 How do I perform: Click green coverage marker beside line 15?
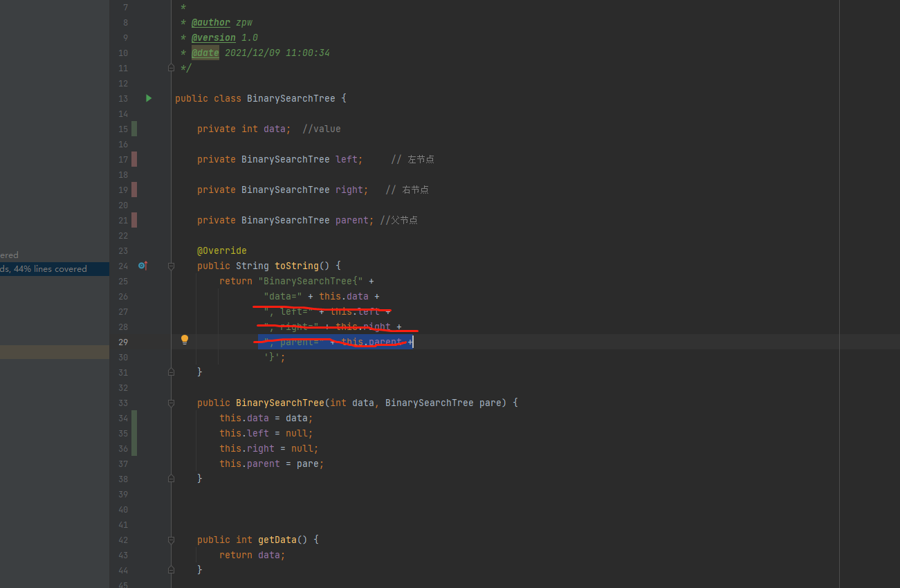point(134,129)
